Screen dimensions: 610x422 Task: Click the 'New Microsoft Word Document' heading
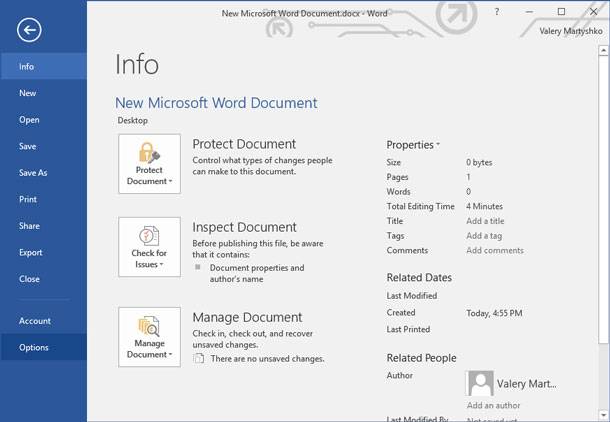(x=216, y=103)
